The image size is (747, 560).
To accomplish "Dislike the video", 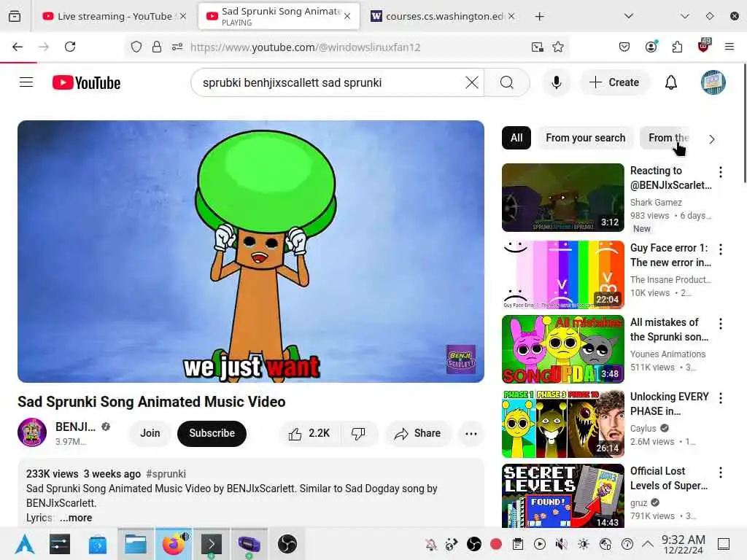I will pos(358,433).
